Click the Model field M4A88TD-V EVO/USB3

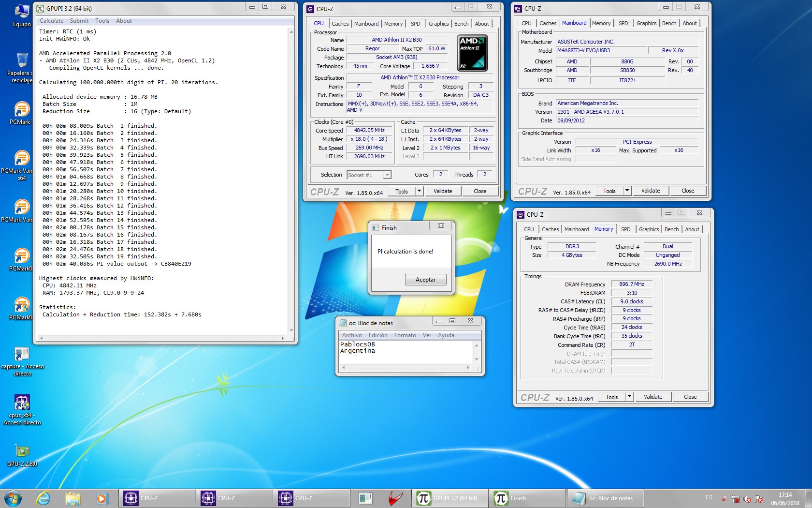[601, 50]
